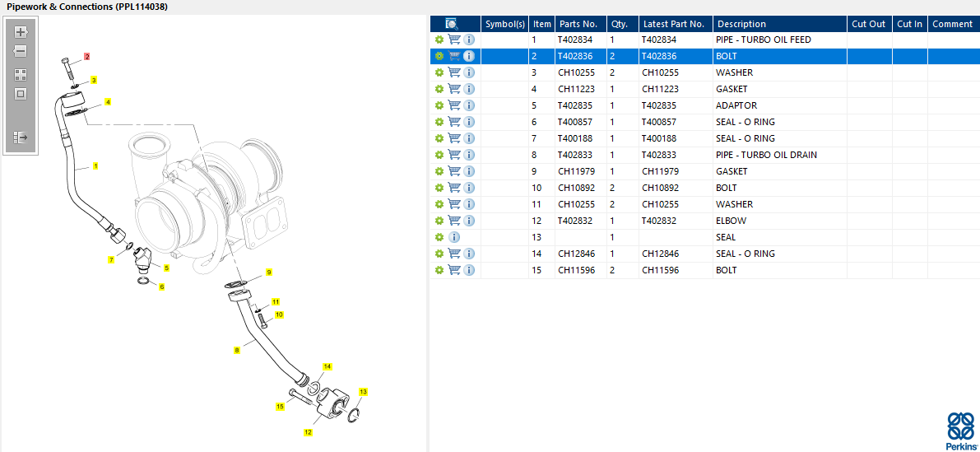Click the fit-to-window square icon
The image size is (980, 452).
21,95
